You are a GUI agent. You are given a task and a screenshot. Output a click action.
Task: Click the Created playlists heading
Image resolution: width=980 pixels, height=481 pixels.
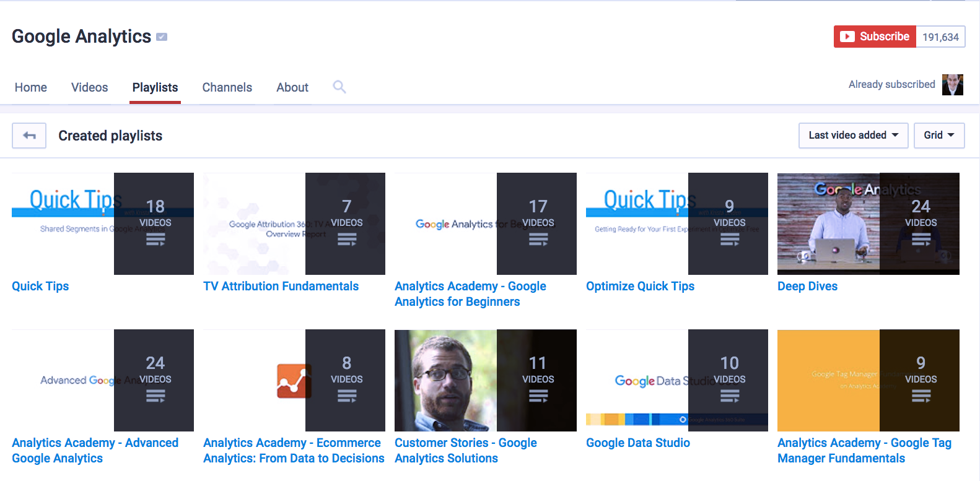[x=110, y=136]
